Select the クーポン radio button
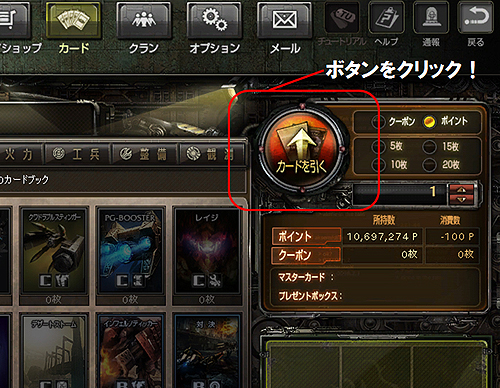This screenshot has height=388, width=500. tap(376, 122)
